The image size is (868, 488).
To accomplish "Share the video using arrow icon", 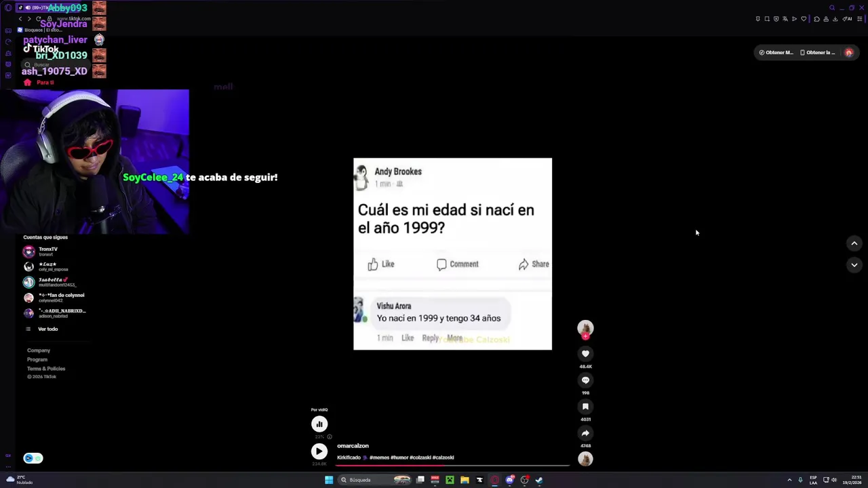I will click(x=585, y=433).
